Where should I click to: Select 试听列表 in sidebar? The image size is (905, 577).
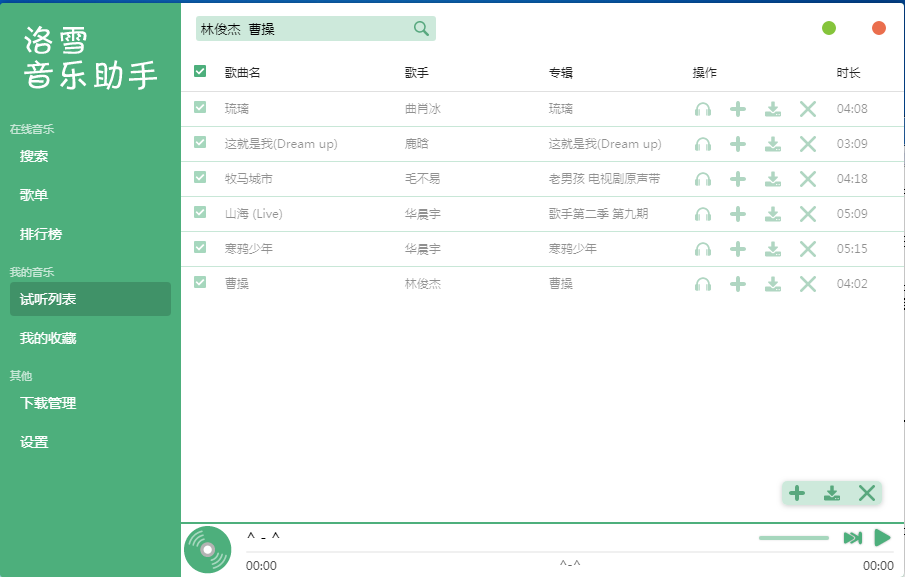(91, 299)
